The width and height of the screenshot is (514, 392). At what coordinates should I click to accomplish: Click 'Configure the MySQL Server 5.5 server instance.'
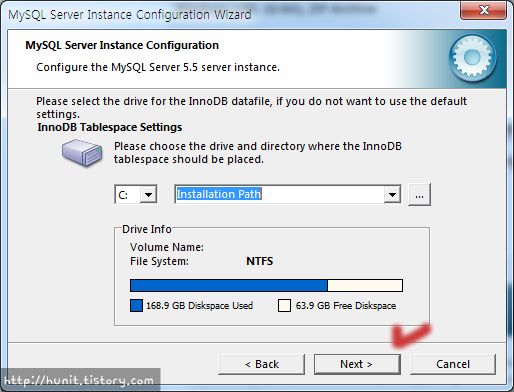point(158,67)
